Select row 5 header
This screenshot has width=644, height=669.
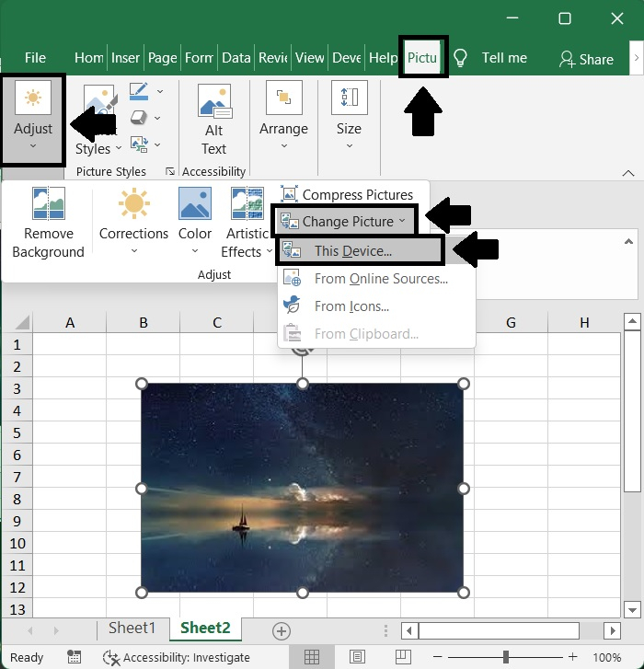pos(17,433)
